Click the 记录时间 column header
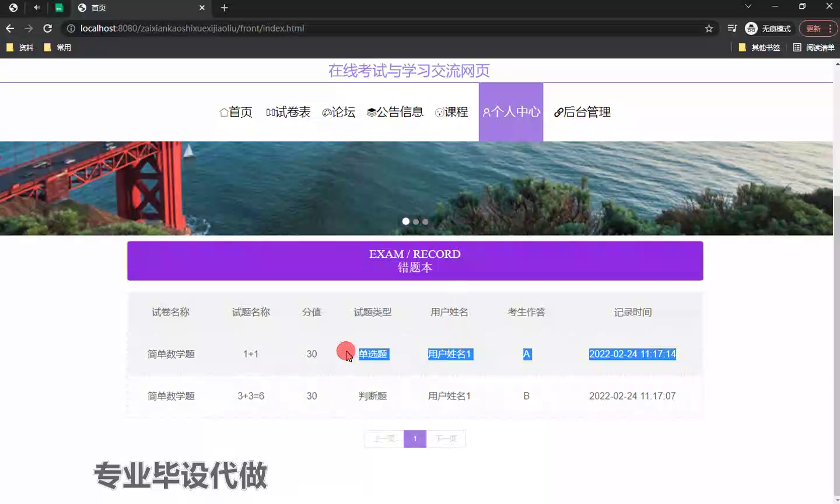The height and width of the screenshot is (504, 840). click(x=633, y=312)
